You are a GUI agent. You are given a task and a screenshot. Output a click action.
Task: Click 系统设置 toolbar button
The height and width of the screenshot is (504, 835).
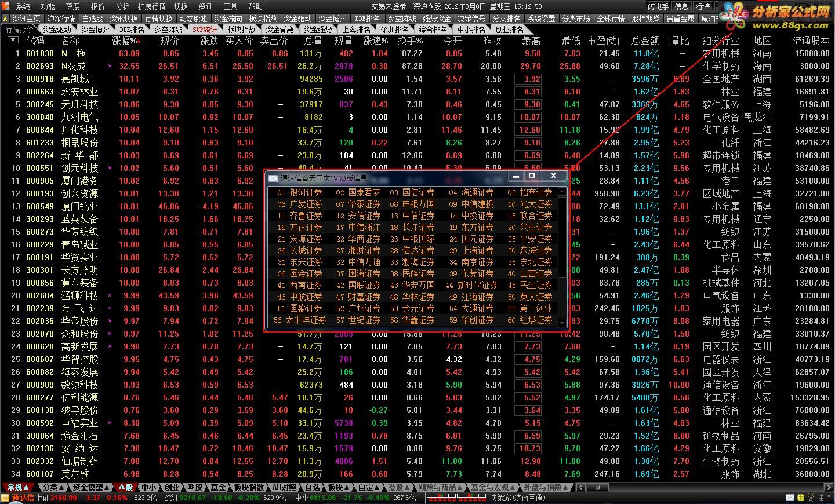(541, 19)
